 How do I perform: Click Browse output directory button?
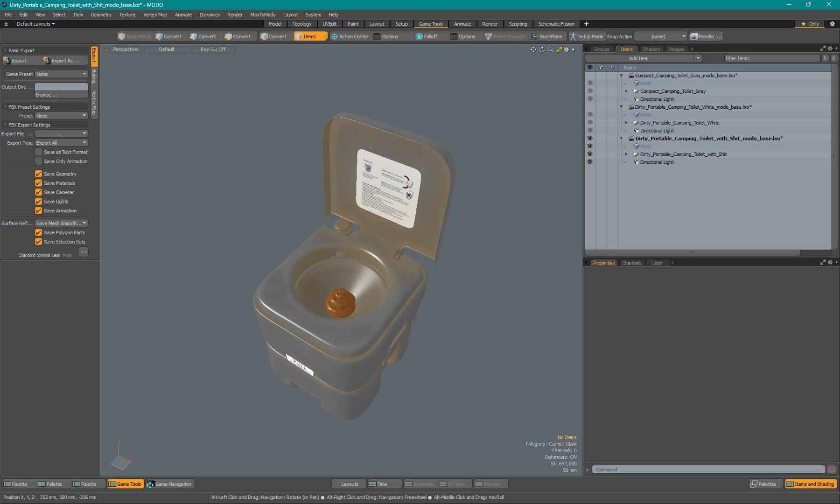pos(61,95)
